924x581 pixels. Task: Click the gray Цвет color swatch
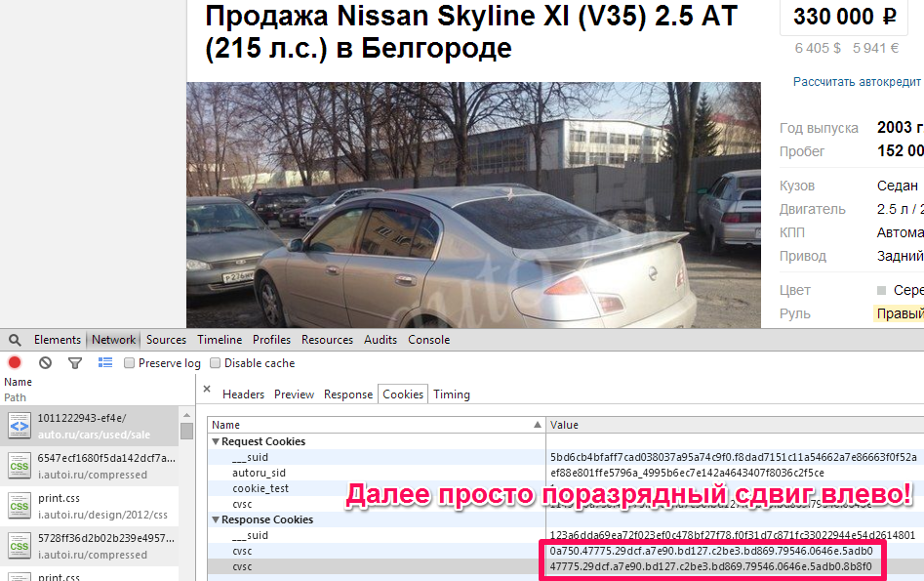click(882, 290)
